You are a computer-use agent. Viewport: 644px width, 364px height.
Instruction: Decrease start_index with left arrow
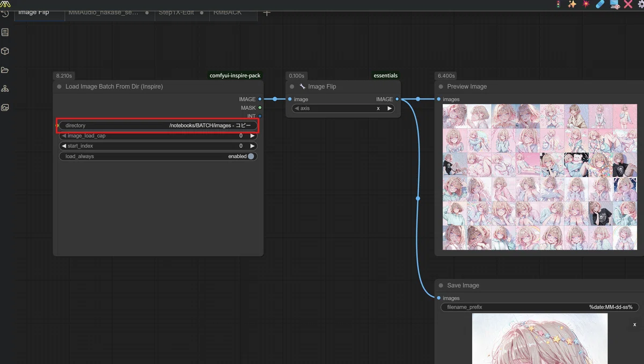point(64,146)
